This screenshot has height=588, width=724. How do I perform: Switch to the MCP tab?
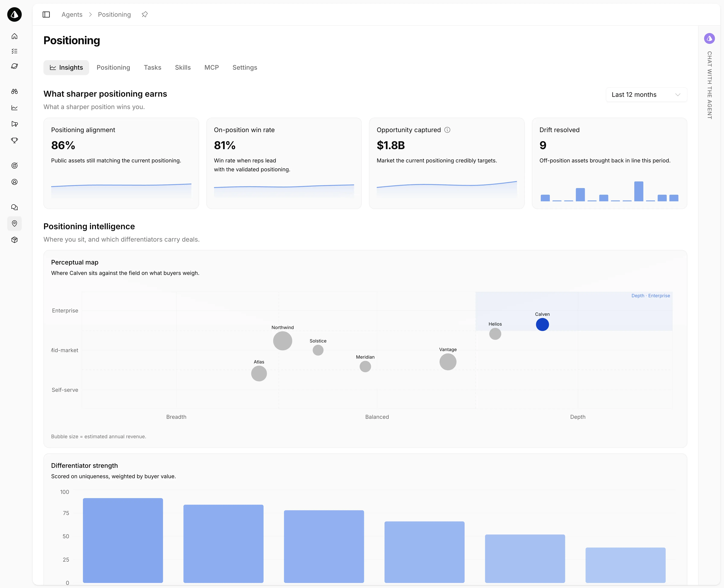coord(212,68)
